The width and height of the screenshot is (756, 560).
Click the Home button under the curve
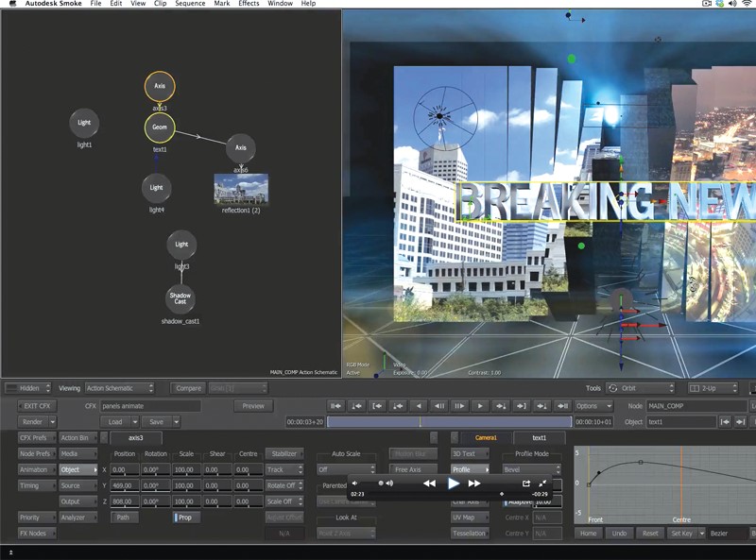pos(588,534)
